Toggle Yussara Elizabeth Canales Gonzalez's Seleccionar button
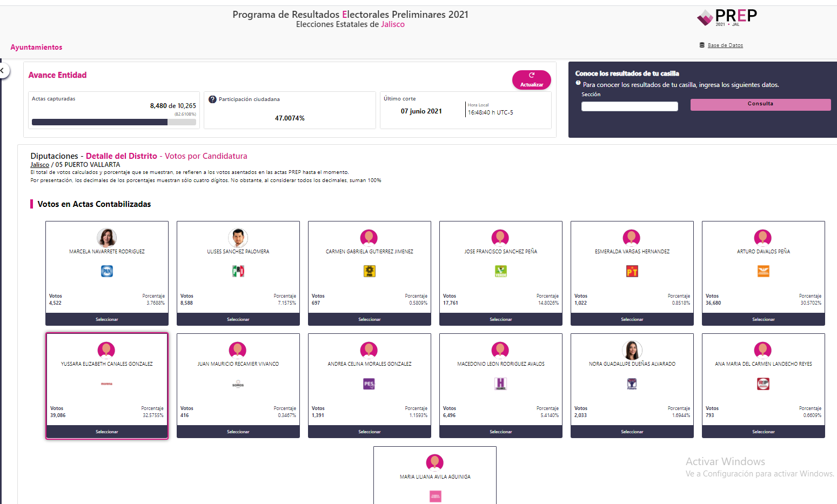The image size is (837, 504). [107, 432]
